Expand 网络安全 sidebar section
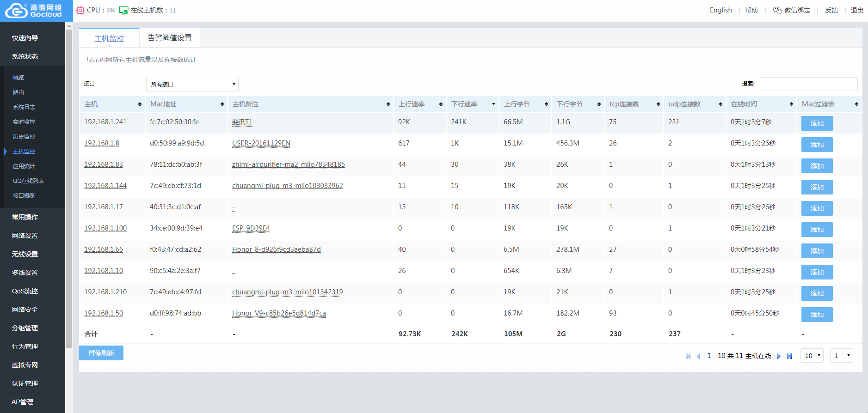 click(x=25, y=310)
